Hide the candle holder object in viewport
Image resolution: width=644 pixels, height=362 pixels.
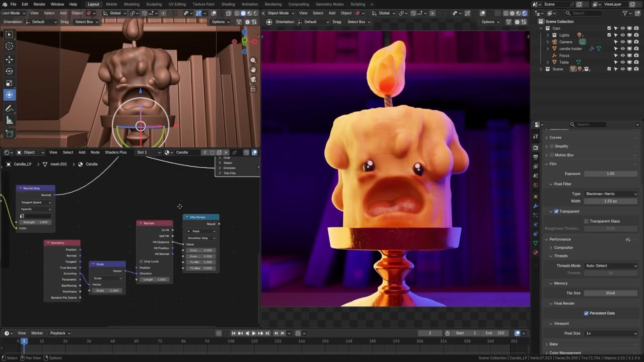[623, 48]
